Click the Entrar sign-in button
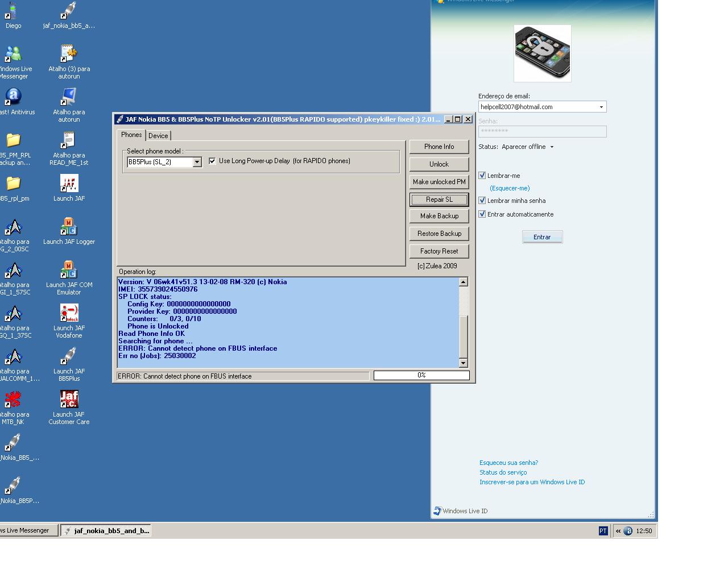The height and width of the screenshot is (582, 728). (x=542, y=237)
